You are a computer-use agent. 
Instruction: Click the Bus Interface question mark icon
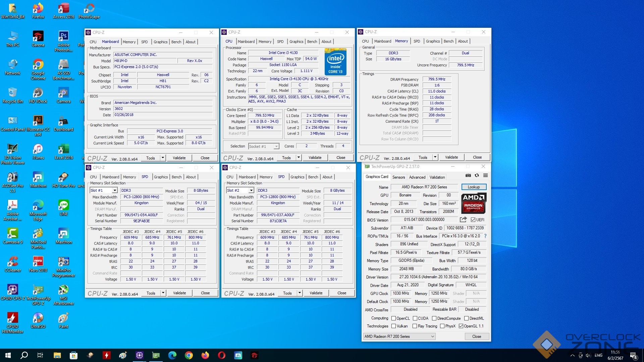485,236
